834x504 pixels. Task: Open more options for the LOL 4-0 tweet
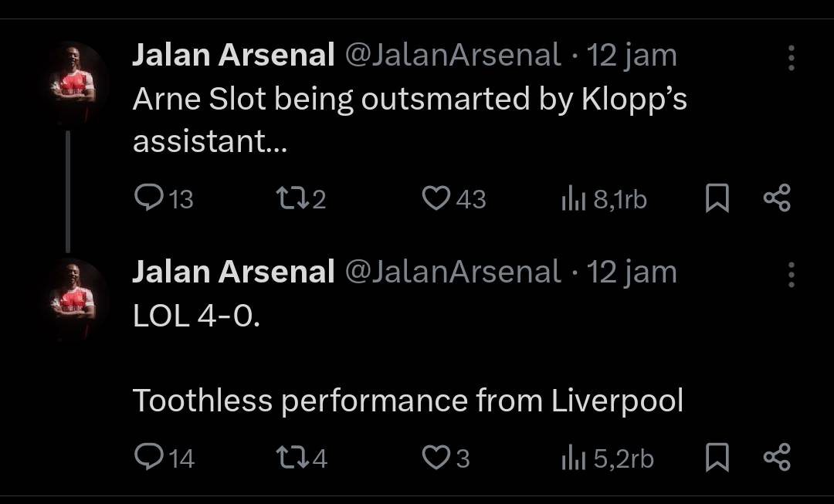[791, 275]
